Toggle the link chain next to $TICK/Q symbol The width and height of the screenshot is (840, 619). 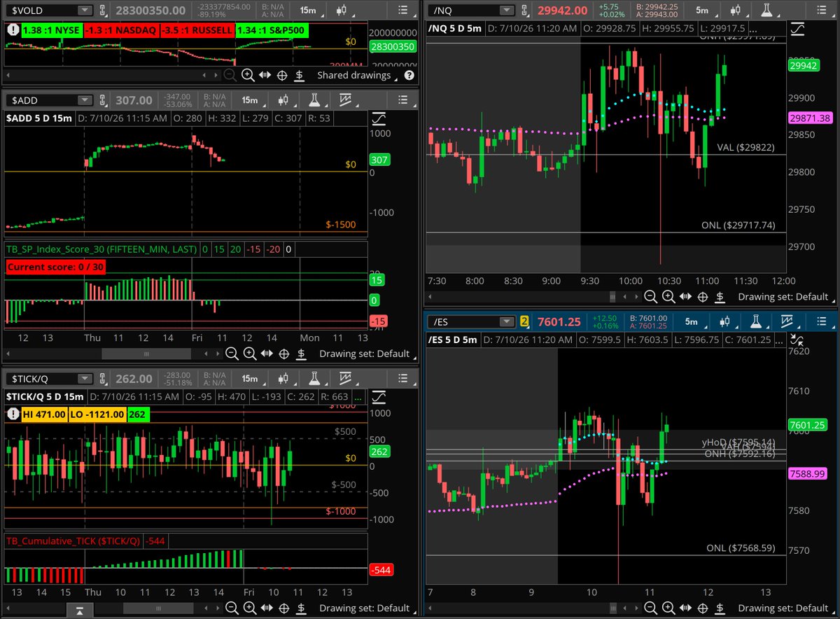coord(103,378)
